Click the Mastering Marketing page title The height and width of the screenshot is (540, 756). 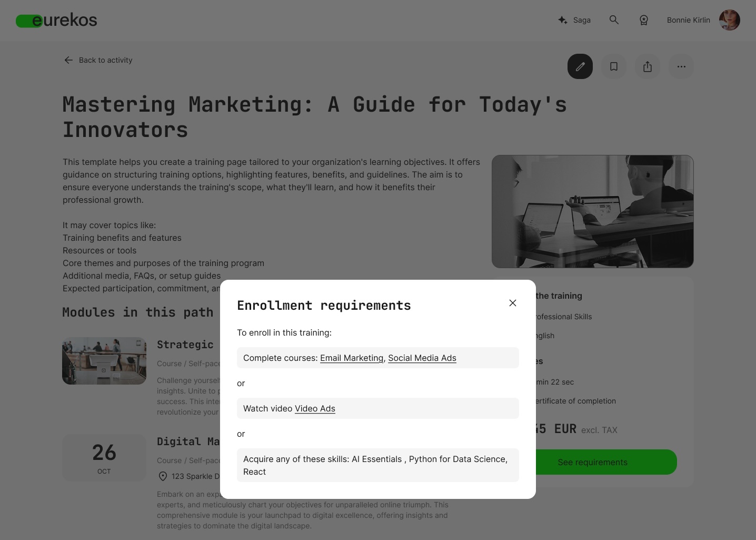pyautogui.click(x=315, y=117)
